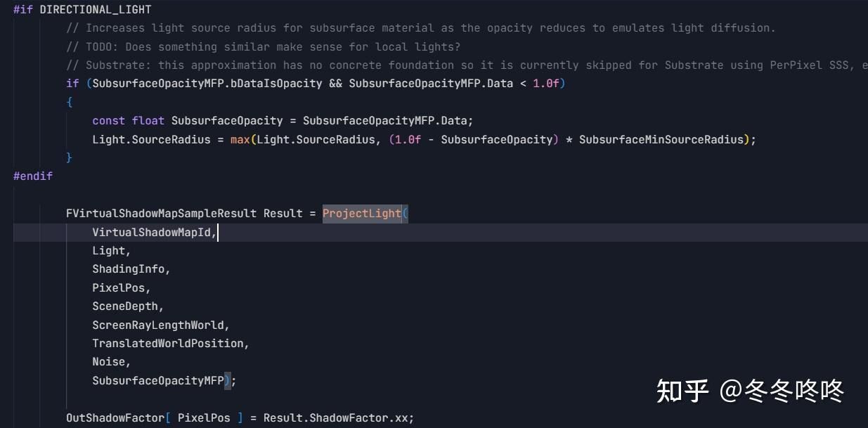Select the ShadingInfo parameter
The width and height of the screenshot is (868, 428).
(129, 268)
